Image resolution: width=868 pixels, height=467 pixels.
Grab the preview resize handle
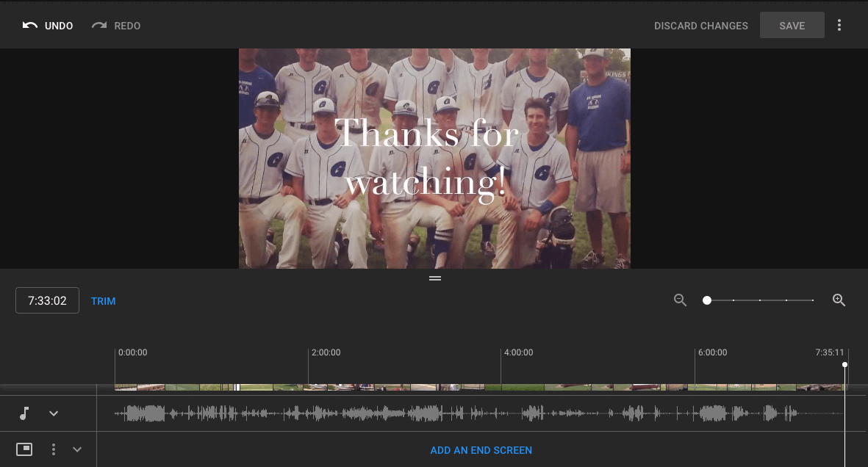tap(434, 278)
